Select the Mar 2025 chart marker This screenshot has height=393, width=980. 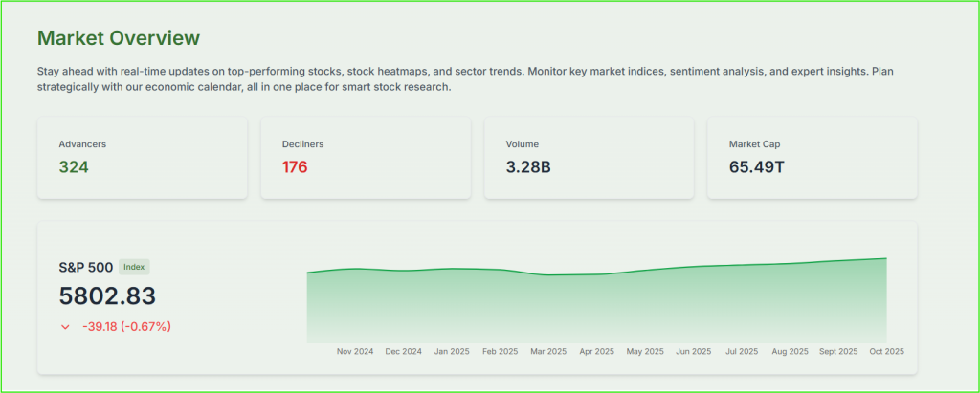point(547,351)
